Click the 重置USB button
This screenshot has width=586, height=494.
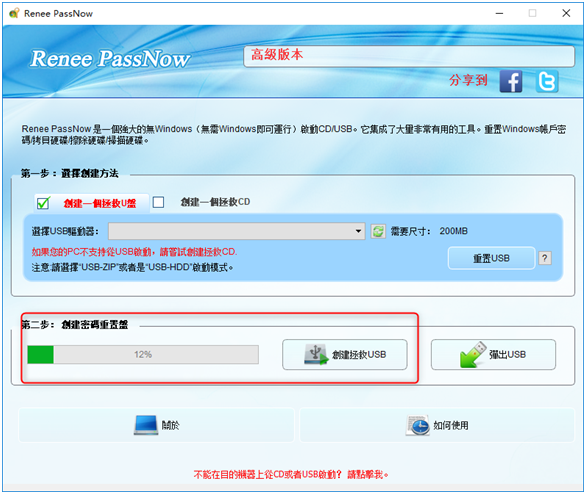pyautogui.click(x=491, y=258)
